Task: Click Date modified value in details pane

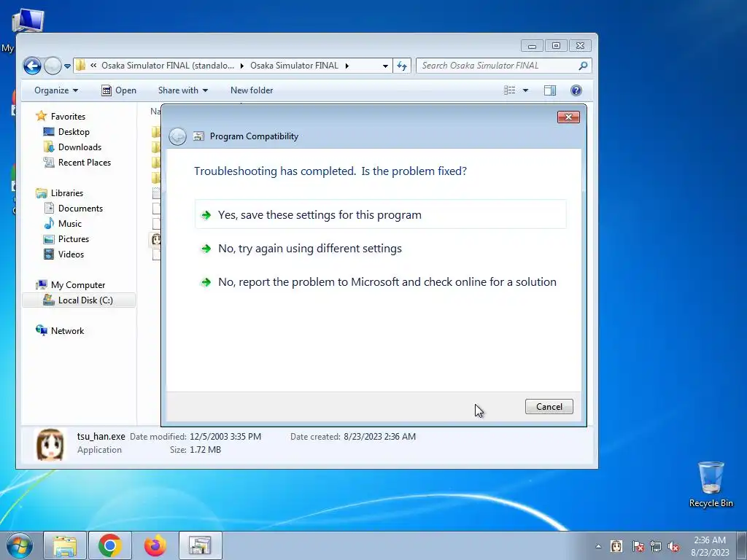Action: (x=225, y=437)
